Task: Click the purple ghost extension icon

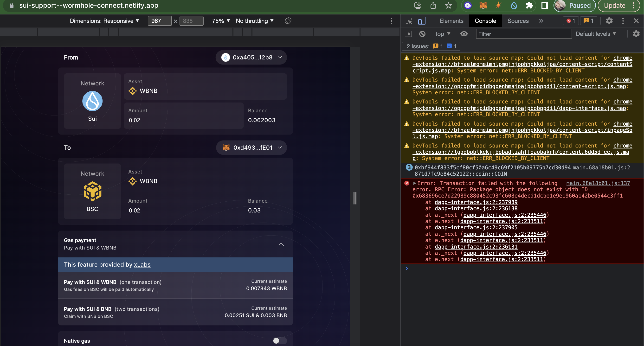Action: click(468, 6)
